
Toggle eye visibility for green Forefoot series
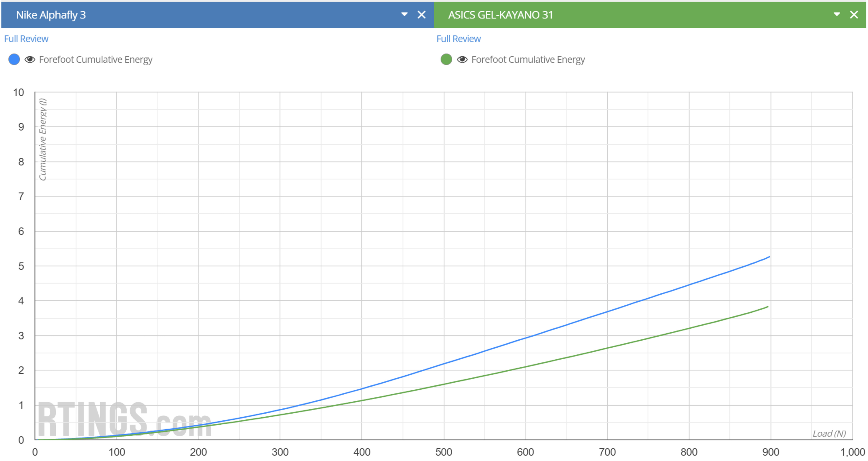point(462,60)
